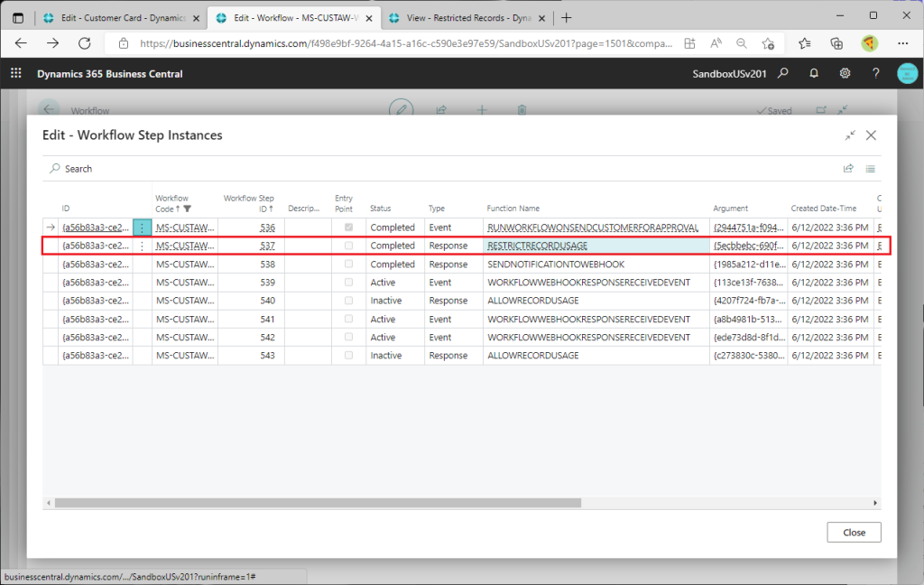Open the Status column header menu
Screen dimensions: 924x585
pos(380,209)
